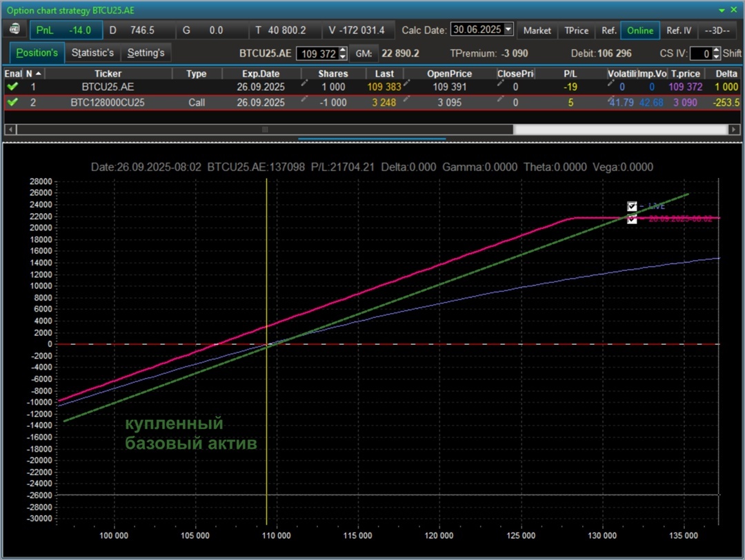Screen dimensions: 745x560
Task: Click T.price value 3 090
Action: point(685,103)
